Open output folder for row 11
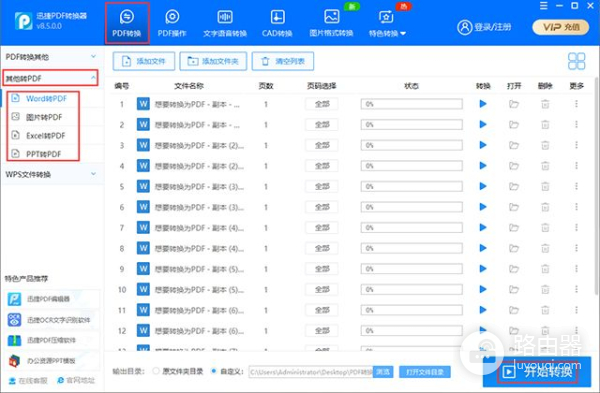The width and height of the screenshot is (600, 393). click(x=514, y=310)
